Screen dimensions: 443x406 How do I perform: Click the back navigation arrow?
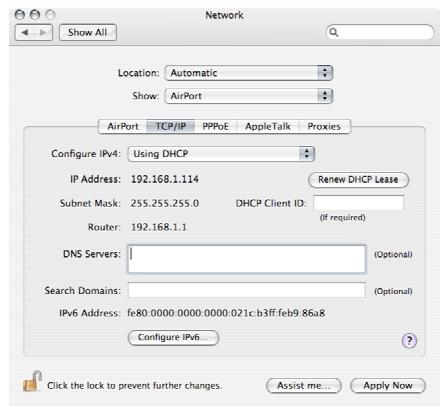tap(25, 32)
